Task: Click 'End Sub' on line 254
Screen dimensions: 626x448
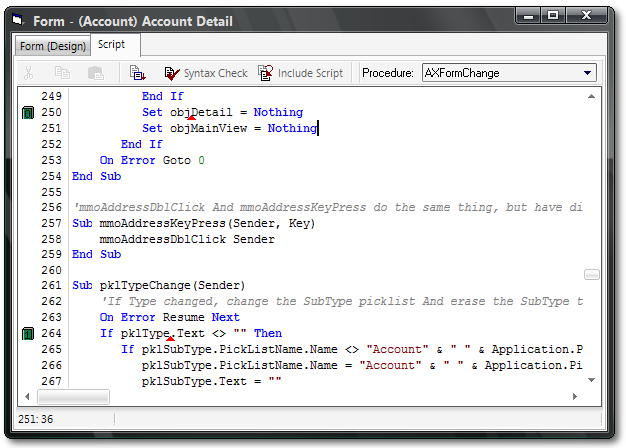Action: (97, 176)
